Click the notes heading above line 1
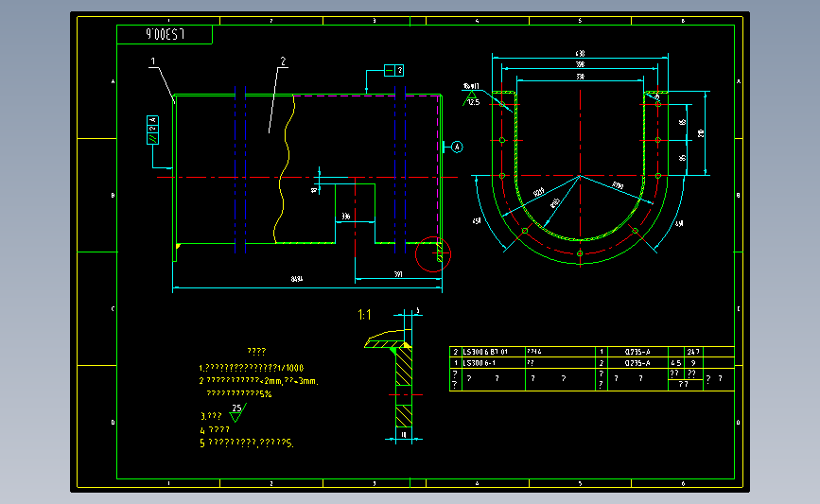 256,352
